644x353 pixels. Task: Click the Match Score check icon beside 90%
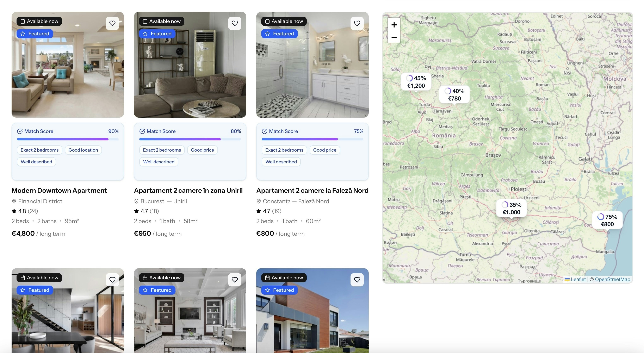(x=20, y=131)
